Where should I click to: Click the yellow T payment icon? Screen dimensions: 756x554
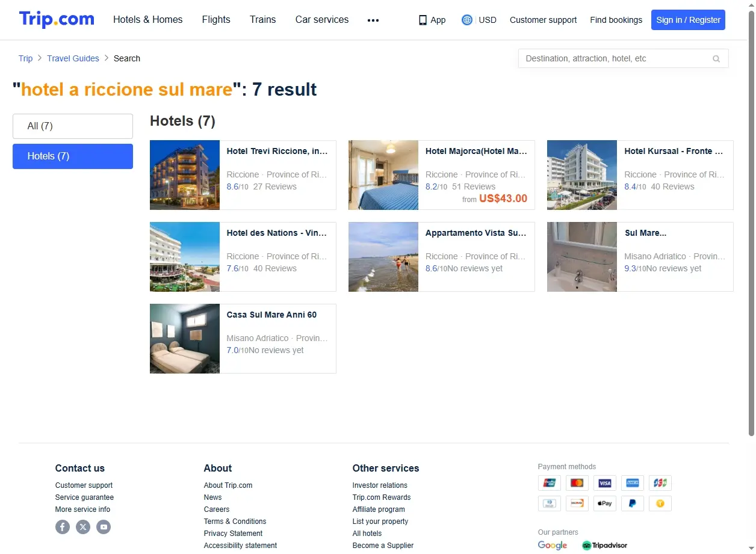coord(660,503)
